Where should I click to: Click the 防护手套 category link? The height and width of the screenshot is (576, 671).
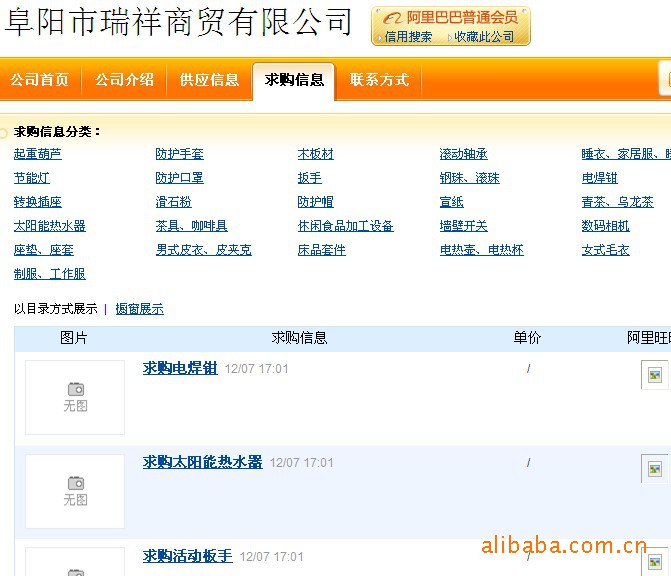tap(180, 154)
